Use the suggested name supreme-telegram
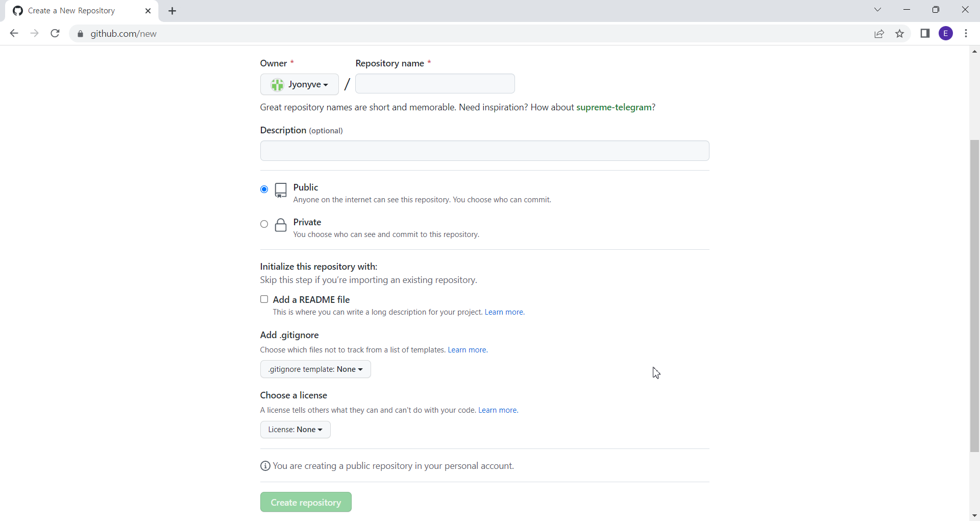The height and width of the screenshot is (521, 980). [x=614, y=107]
